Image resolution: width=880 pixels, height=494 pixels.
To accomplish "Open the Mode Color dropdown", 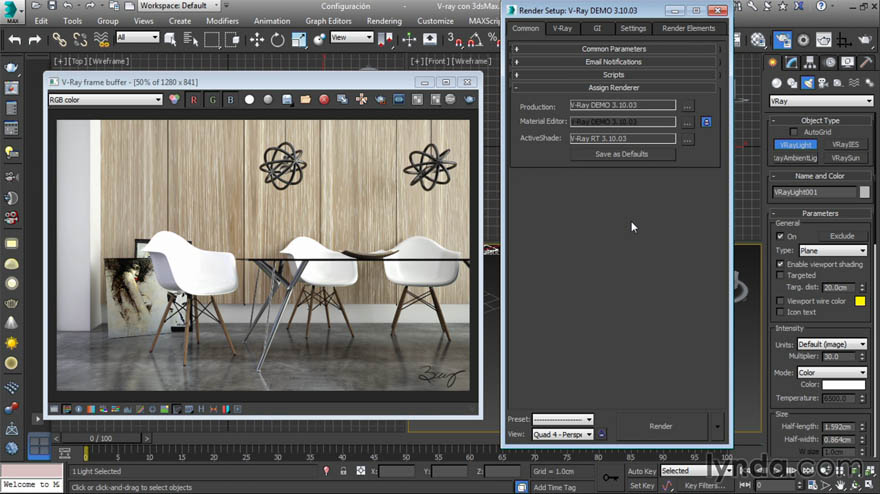I will point(832,372).
